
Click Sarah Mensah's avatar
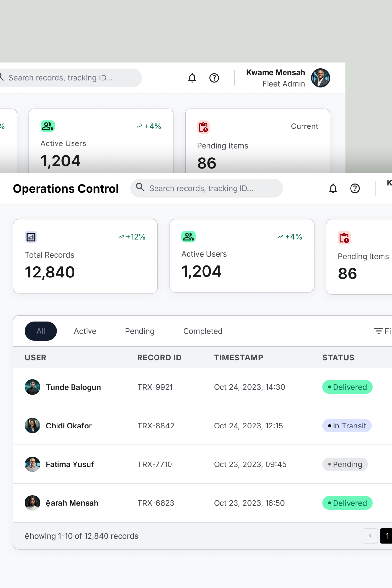pyautogui.click(x=32, y=503)
